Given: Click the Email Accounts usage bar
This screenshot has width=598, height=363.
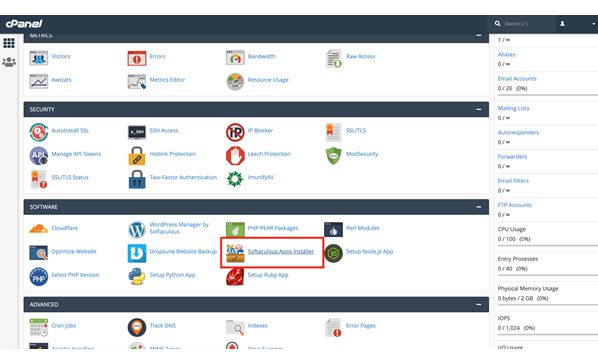Looking at the screenshot, I should pyautogui.click(x=548, y=95).
